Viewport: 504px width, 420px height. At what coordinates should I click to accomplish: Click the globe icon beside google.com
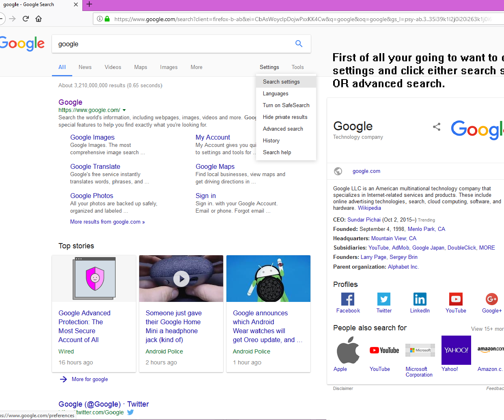[x=338, y=171]
